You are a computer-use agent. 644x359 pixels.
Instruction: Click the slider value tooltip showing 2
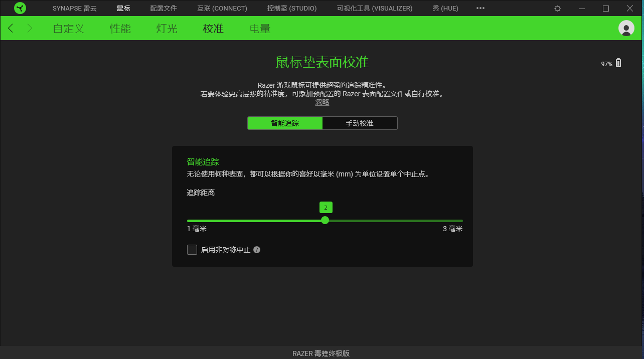pyautogui.click(x=326, y=207)
